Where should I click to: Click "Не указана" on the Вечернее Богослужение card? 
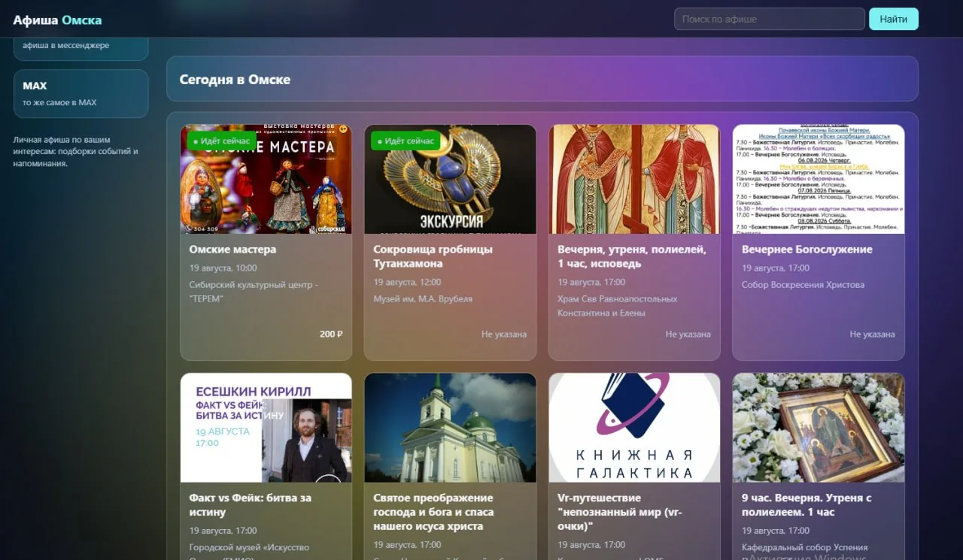pyautogui.click(x=873, y=334)
